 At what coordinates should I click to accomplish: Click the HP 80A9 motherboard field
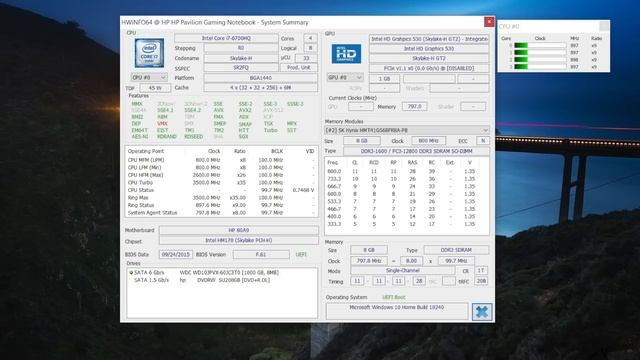tap(239, 230)
